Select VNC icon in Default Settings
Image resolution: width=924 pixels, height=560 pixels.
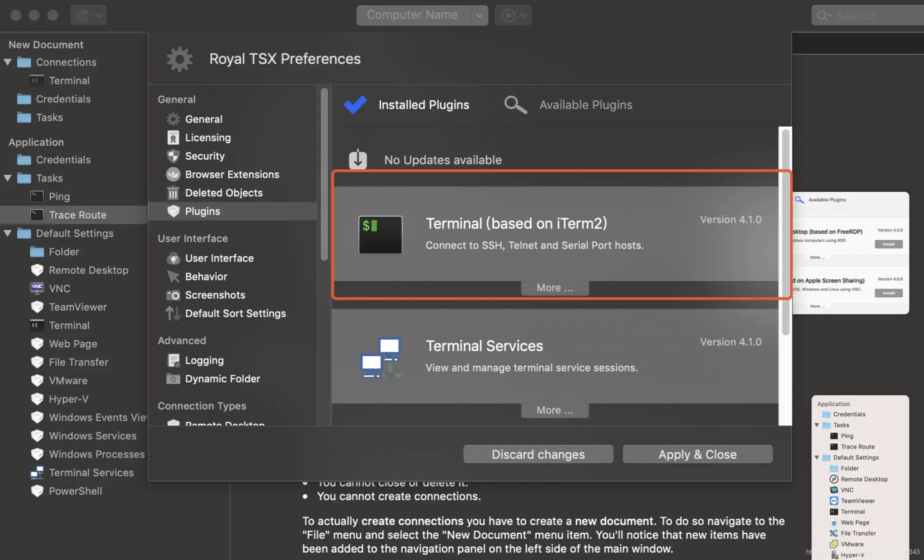coord(37,288)
